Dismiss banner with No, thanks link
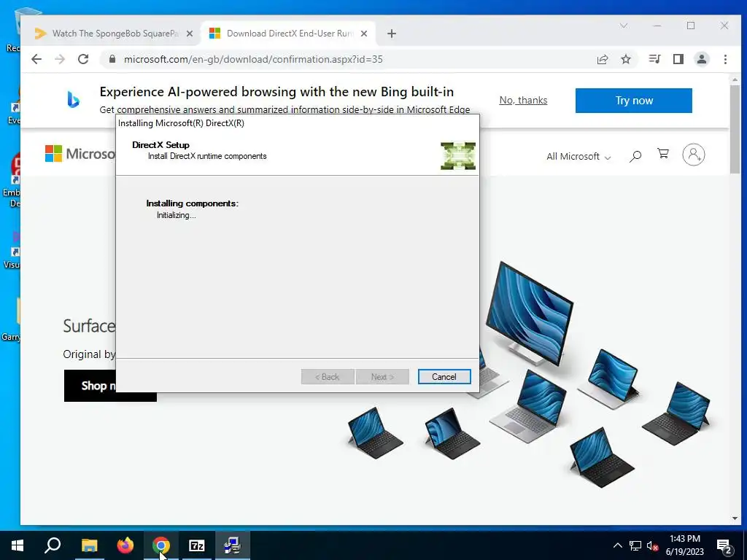This screenshot has width=747, height=560. (523, 100)
